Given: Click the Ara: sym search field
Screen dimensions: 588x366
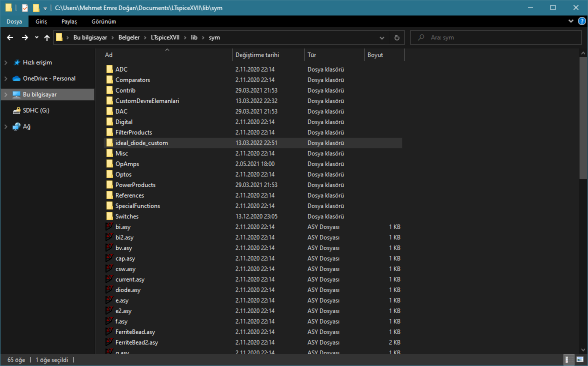Looking at the screenshot, I should (x=496, y=37).
